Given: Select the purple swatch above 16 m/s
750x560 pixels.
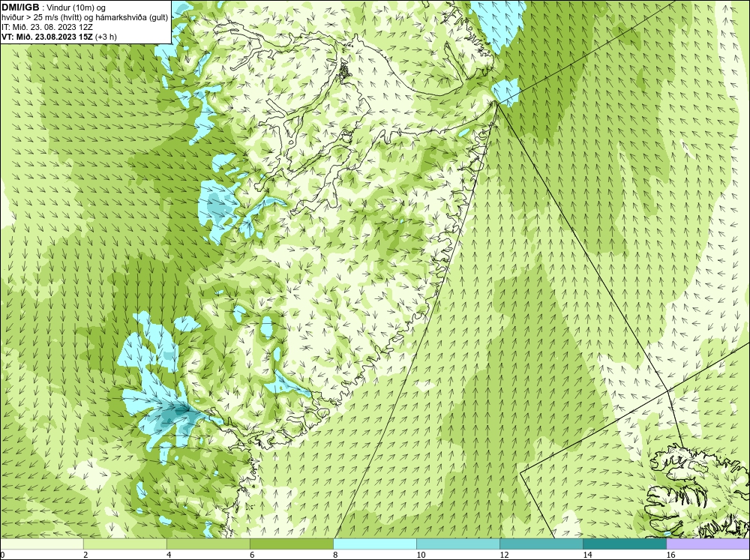Looking at the screenshot, I should [x=708, y=544].
